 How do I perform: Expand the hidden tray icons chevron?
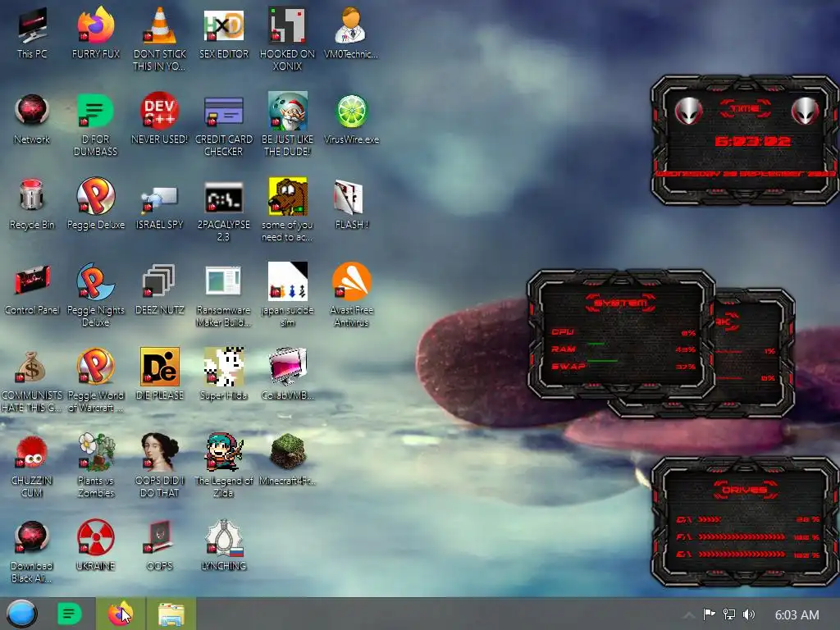[x=690, y=614]
